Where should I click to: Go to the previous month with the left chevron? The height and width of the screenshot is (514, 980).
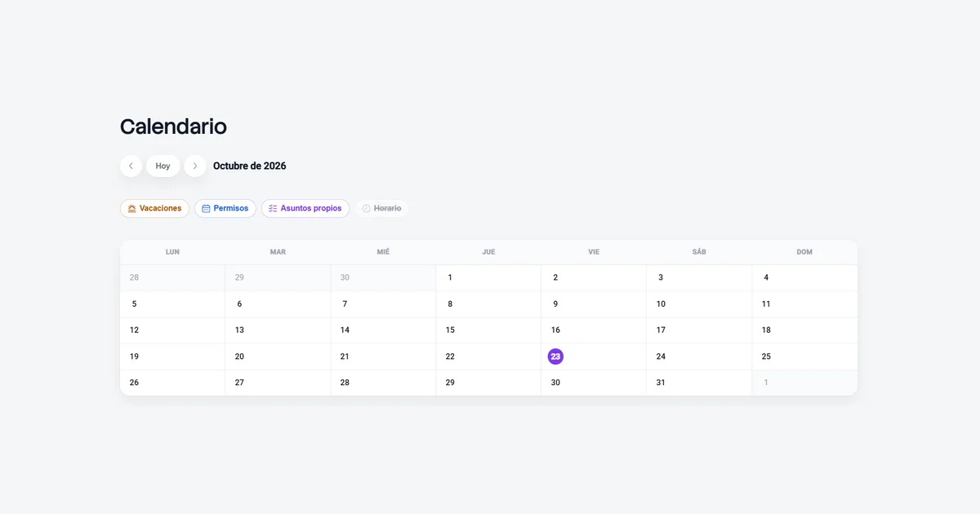(x=131, y=166)
